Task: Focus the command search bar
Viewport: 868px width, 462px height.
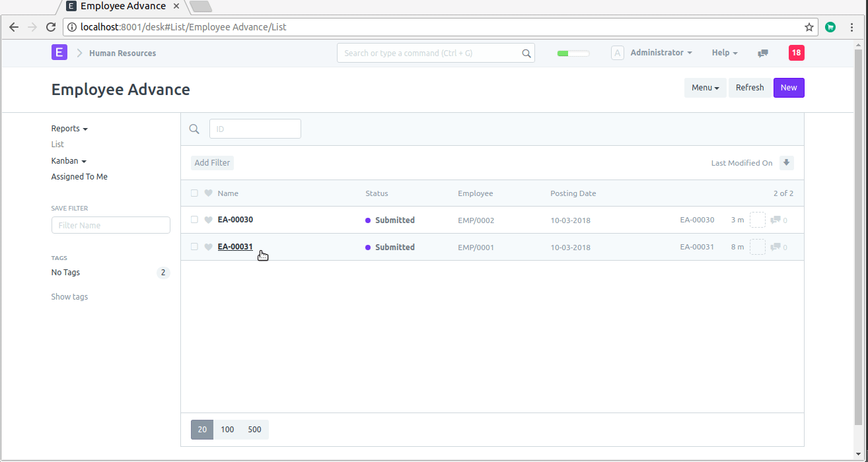Action: click(436, 53)
